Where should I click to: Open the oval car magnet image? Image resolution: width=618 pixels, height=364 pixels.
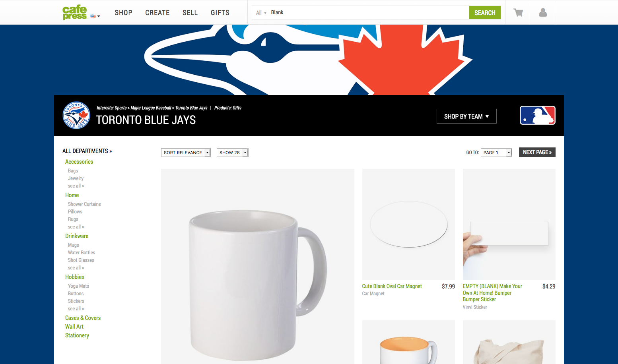click(x=408, y=224)
